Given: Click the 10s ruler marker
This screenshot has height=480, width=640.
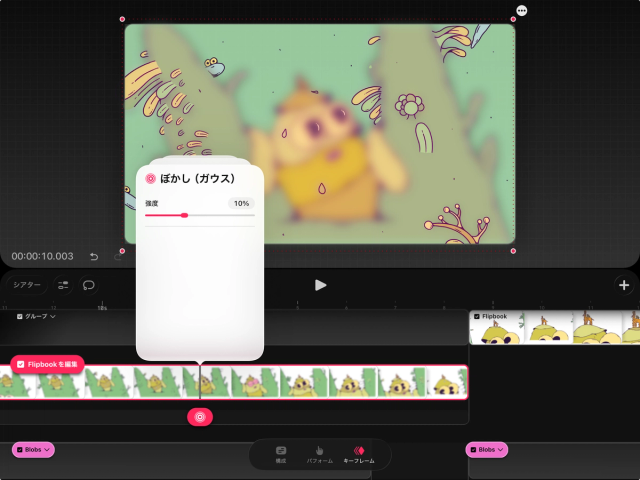Looking at the screenshot, I should 102,307.
